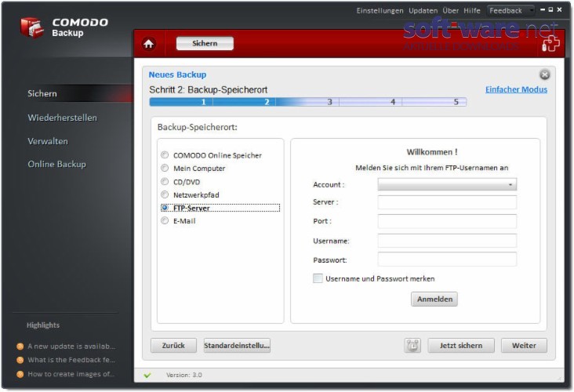Click the Home icon in red toolbar
574x392 pixels.
pyautogui.click(x=149, y=44)
